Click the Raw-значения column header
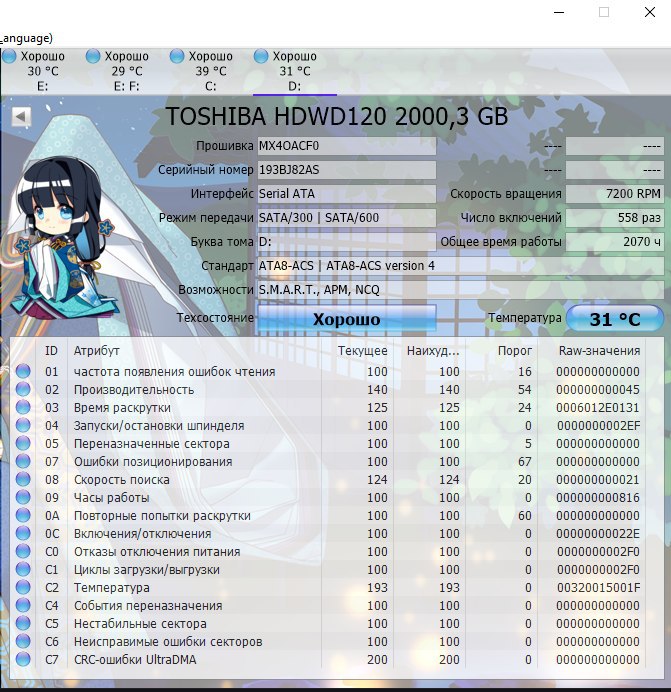 [x=599, y=351]
